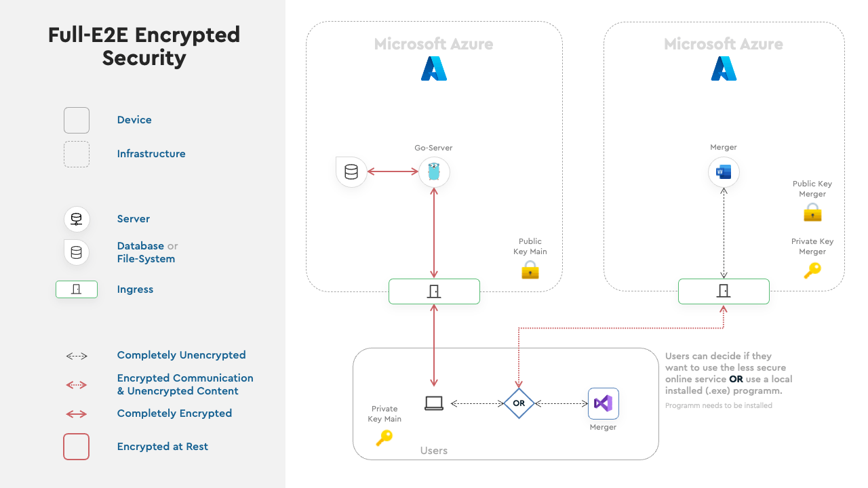Screen dimensions: 868x488
Task: Click the left Microsoft Azure logo
Action: [x=434, y=69]
